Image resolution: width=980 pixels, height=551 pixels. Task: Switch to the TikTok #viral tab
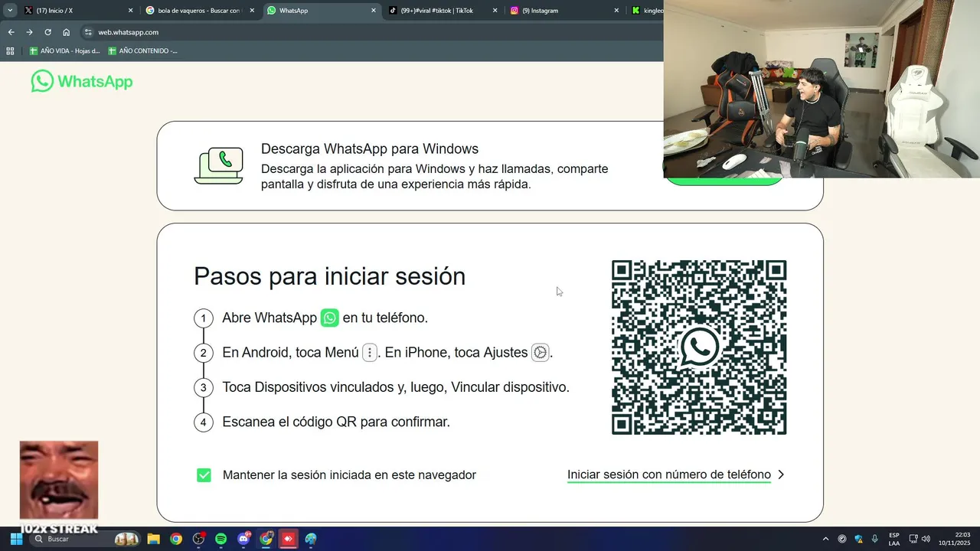[443, 11]
